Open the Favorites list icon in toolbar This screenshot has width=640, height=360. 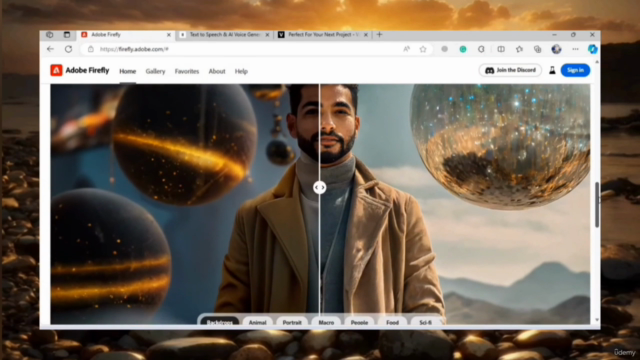(x=519, y=49)
